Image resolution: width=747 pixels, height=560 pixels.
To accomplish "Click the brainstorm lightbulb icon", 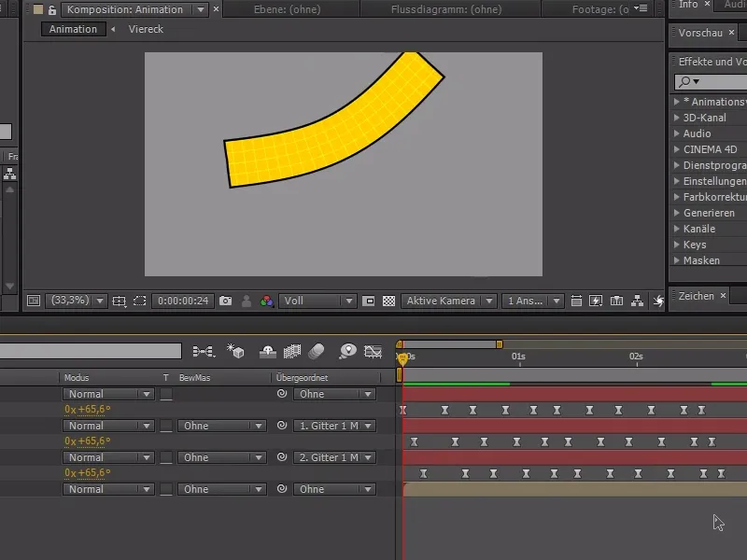I will pos(347,352).
